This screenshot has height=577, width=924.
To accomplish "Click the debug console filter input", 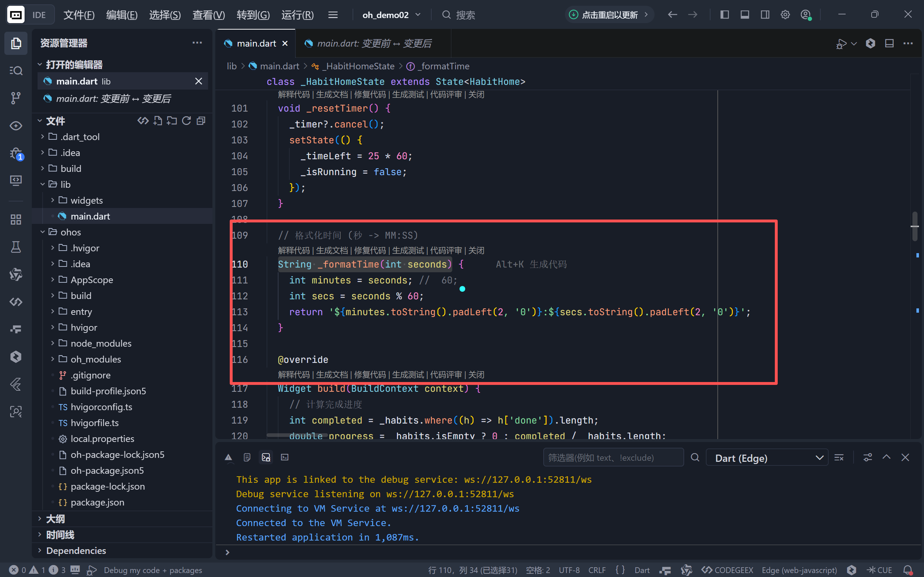I will [613, 457].
